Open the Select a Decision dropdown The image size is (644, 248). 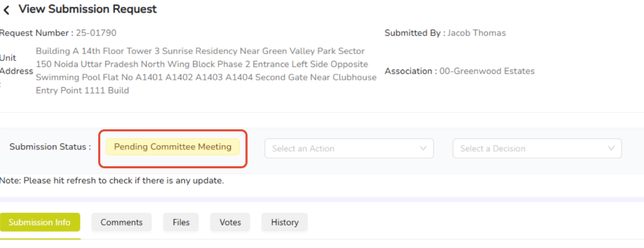tap(537, 149)
